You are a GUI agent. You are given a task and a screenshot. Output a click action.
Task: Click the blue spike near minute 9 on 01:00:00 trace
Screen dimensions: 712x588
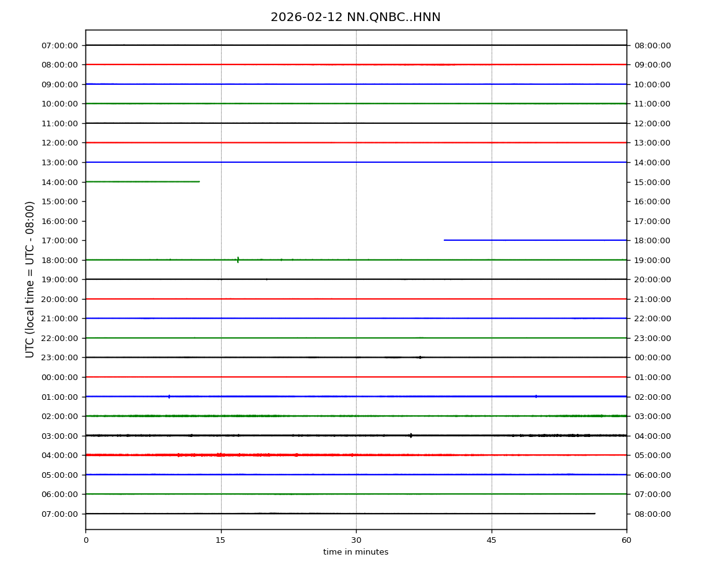coord(169,396)
